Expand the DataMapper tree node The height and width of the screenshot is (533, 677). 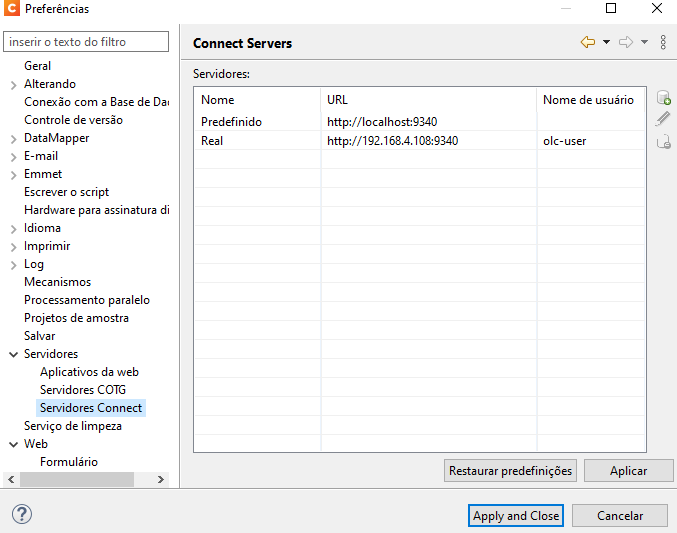13,139
